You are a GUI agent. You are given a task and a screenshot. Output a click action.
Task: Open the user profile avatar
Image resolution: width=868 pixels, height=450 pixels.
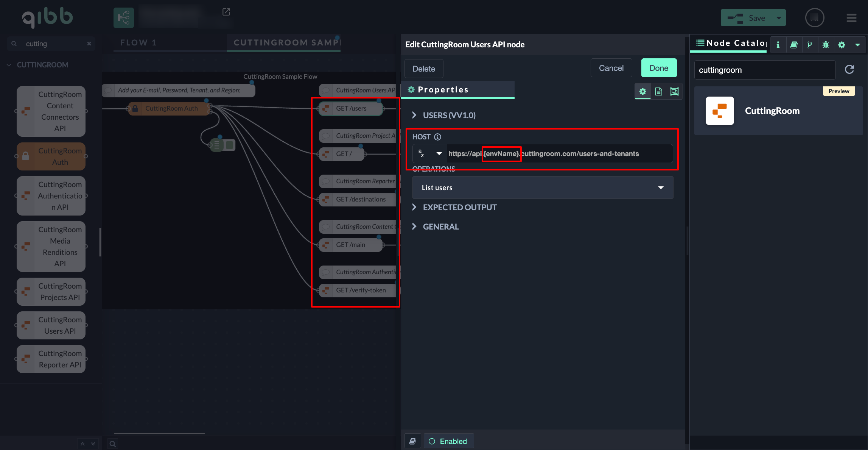[x=814, y=18]
